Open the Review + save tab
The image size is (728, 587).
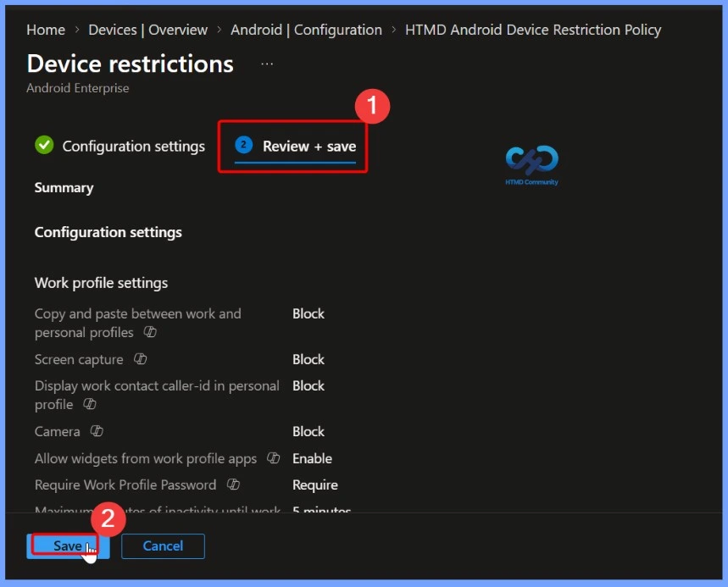(295, 147)
